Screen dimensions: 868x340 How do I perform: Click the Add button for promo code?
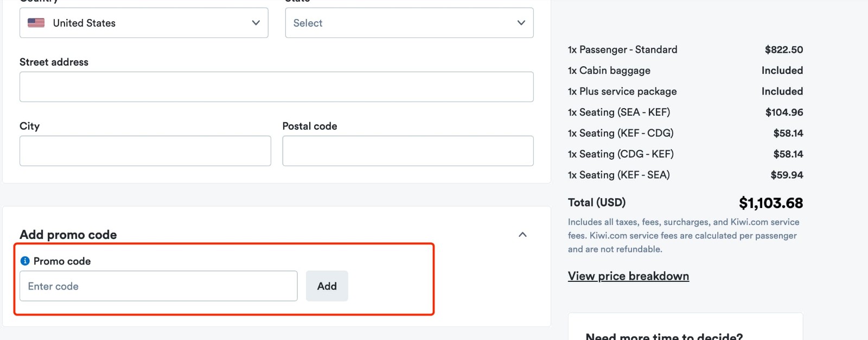327,286
